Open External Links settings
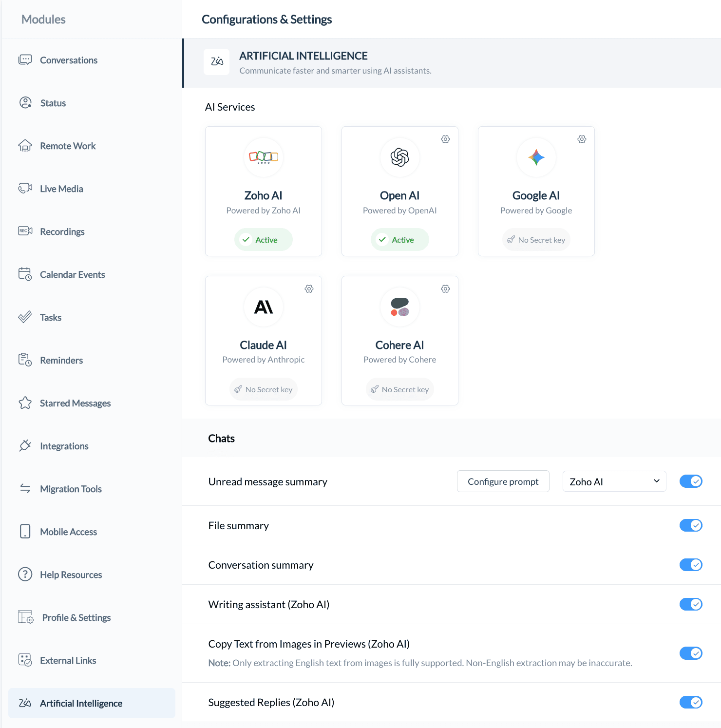Image resolution: width=721 pixels, height=728 pixels. tap(92, 660)
